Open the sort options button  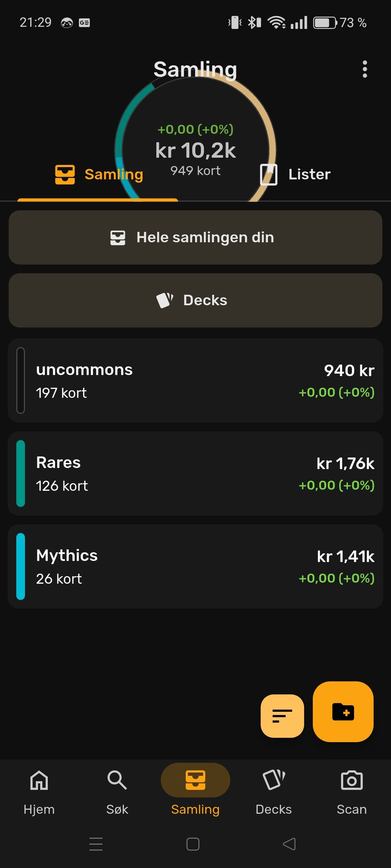(x=282, y=716)
